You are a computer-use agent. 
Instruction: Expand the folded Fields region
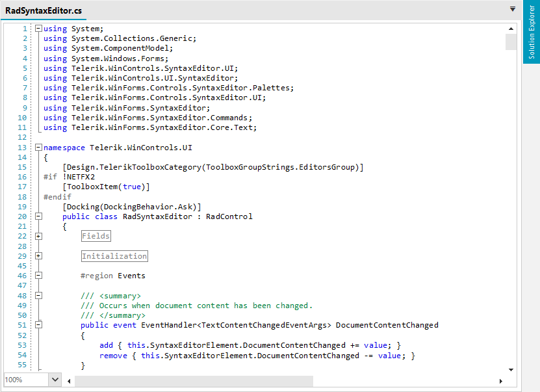(x=39, y=236)
